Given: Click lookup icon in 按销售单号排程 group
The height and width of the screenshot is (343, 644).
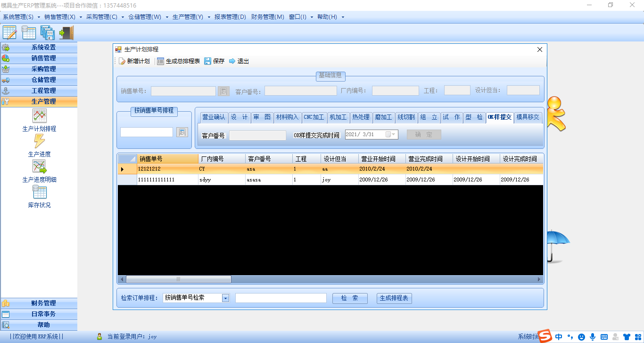Looking at the screenshot, I should pyautogui.click(x=182, y=132).
